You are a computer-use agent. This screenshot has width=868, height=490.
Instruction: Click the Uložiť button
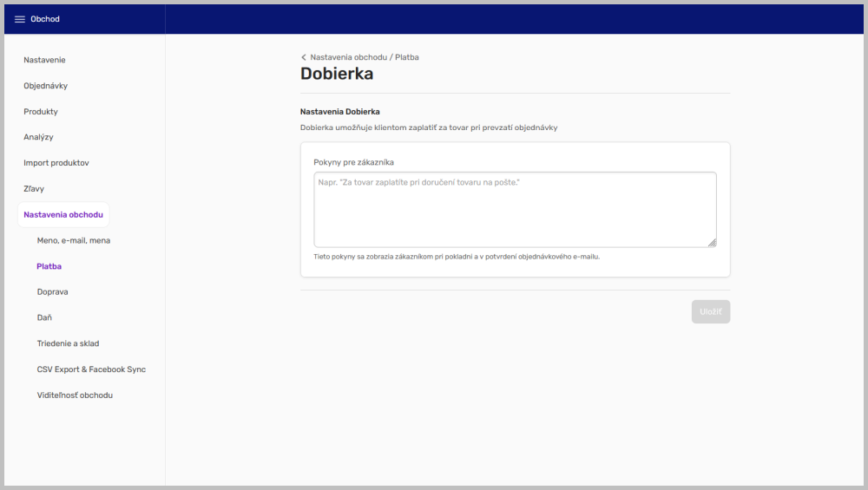[711, 312]
